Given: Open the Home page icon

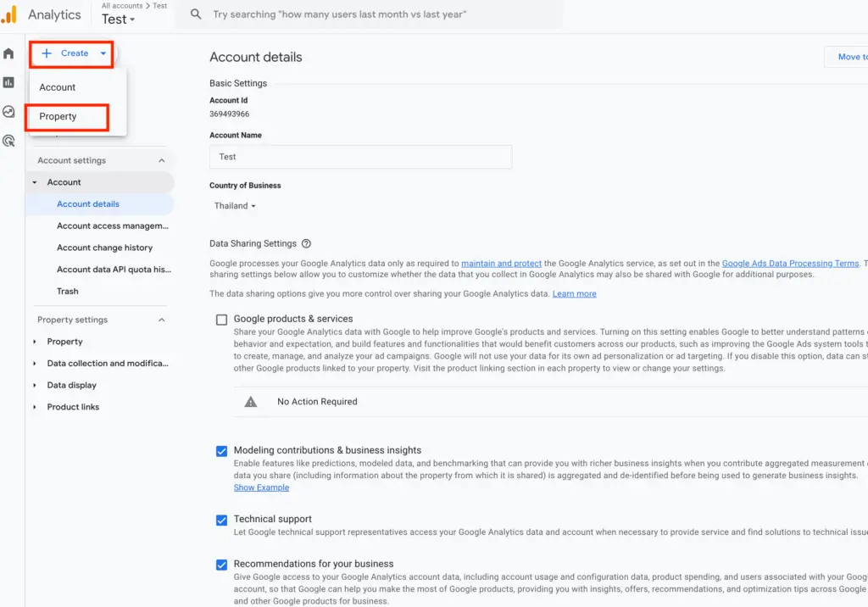Looking at the screenshot, I should click(x=8, y=53).
